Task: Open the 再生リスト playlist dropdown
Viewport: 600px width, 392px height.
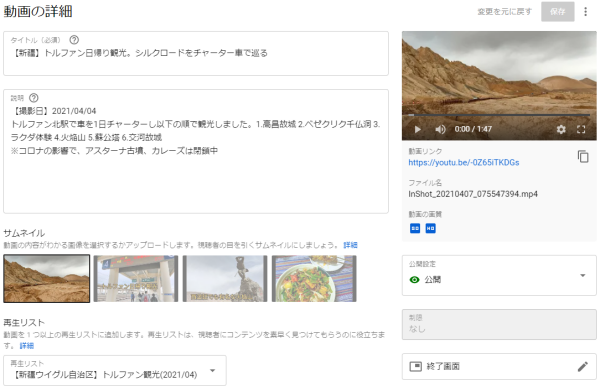Action: coord(115,370)
